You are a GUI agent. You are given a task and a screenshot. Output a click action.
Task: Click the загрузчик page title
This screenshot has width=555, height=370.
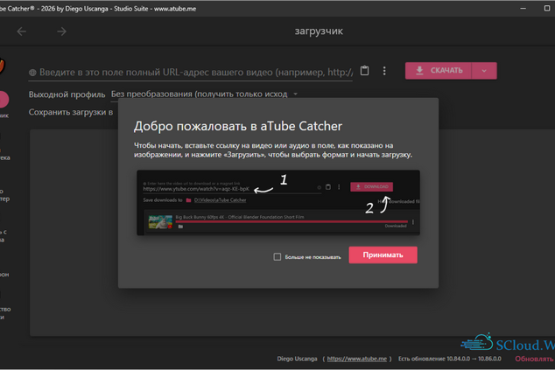click(319, 31)
